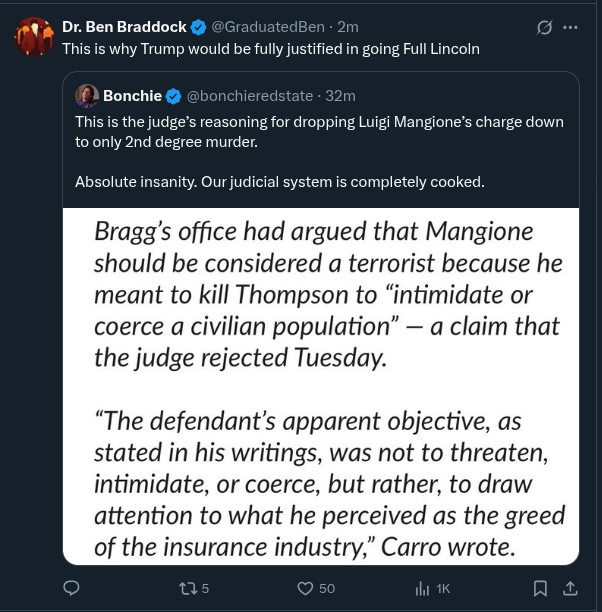Open the Bonchie display name link

[x=132, y=96]
